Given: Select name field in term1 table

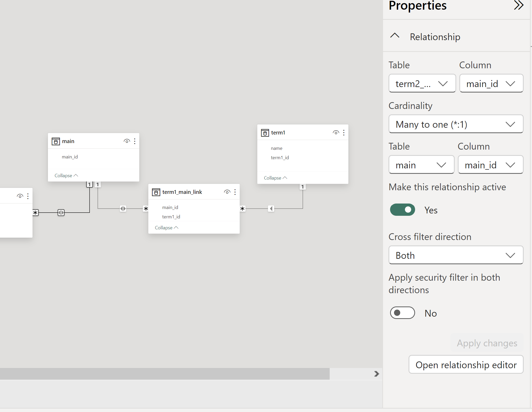Looking at the screenshot, I should coord(276,148).
